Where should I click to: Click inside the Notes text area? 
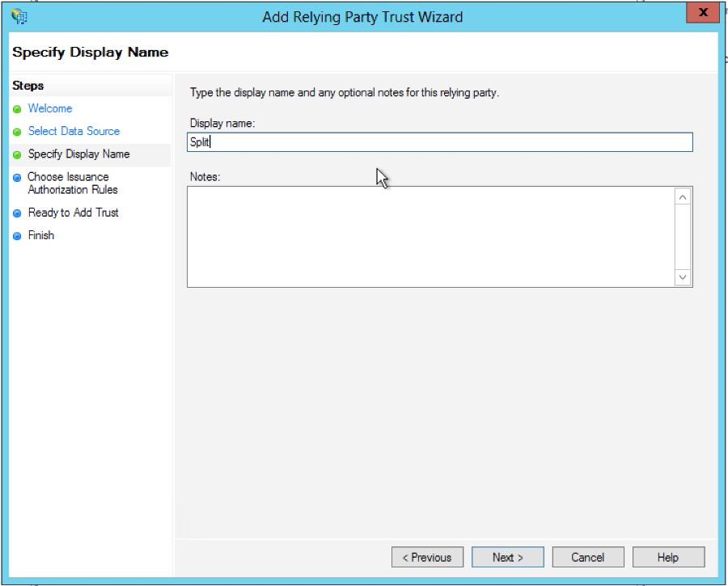tap(430, 236)
